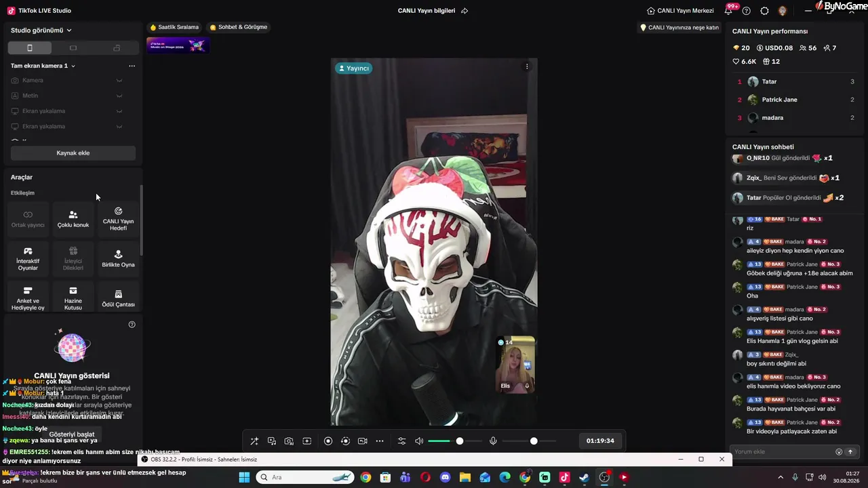Image resolution: width=868 pixels, height=488 pixels.
Task: Click the event banner thumbnail
Action: point(178,45)
